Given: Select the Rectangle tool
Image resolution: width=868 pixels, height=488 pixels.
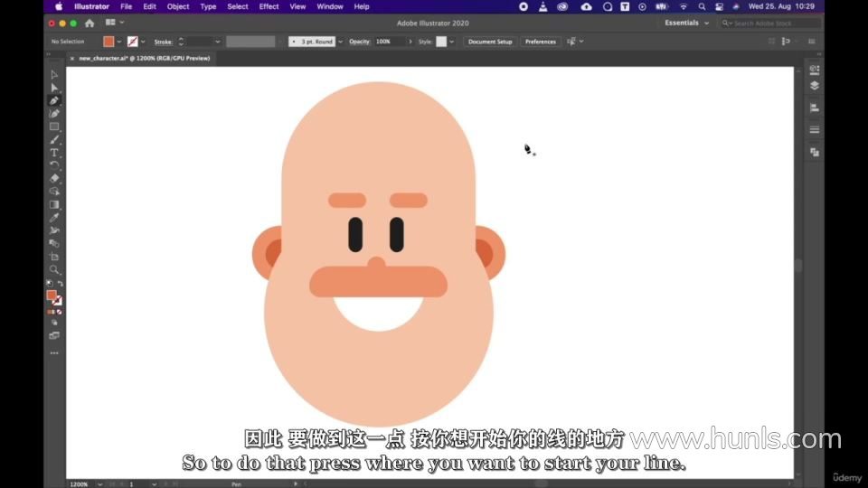Looking at the screenshot, I should point(54,127).
